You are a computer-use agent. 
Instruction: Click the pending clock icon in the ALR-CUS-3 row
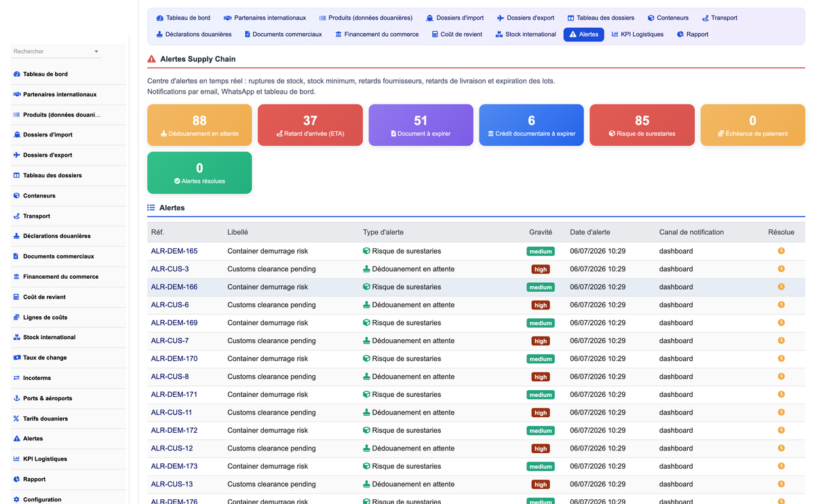pos(781,269)
